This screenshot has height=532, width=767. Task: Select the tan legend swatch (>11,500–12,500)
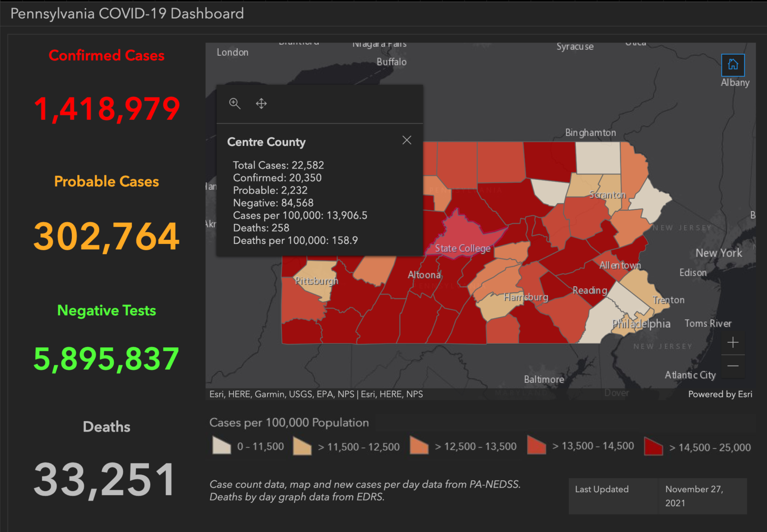302,445
